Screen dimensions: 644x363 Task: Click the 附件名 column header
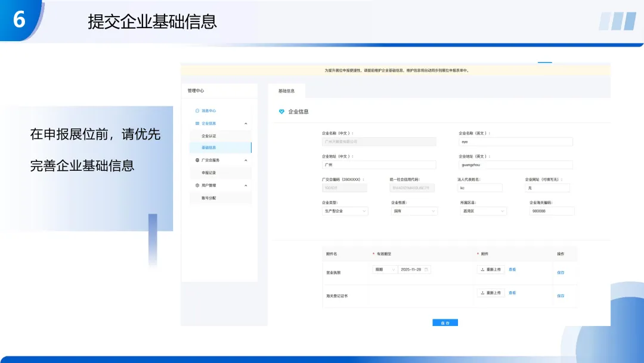click(x=332, y=254)
